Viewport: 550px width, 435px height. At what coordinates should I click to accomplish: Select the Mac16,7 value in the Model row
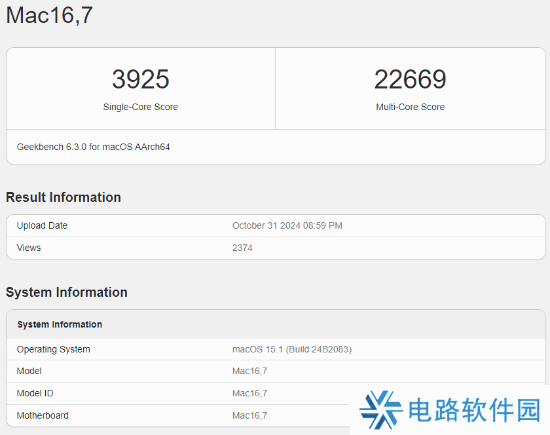coord(250,371)
